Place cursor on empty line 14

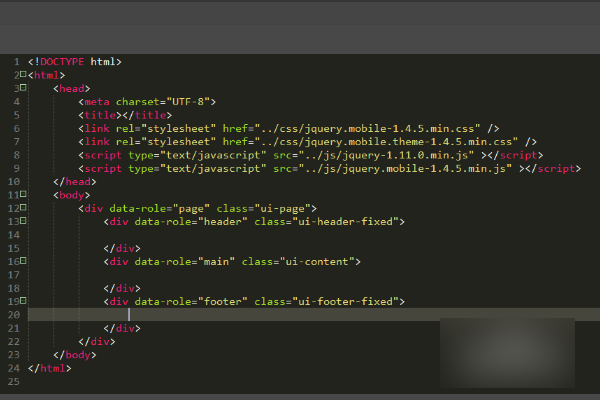[x=314, y=235]
